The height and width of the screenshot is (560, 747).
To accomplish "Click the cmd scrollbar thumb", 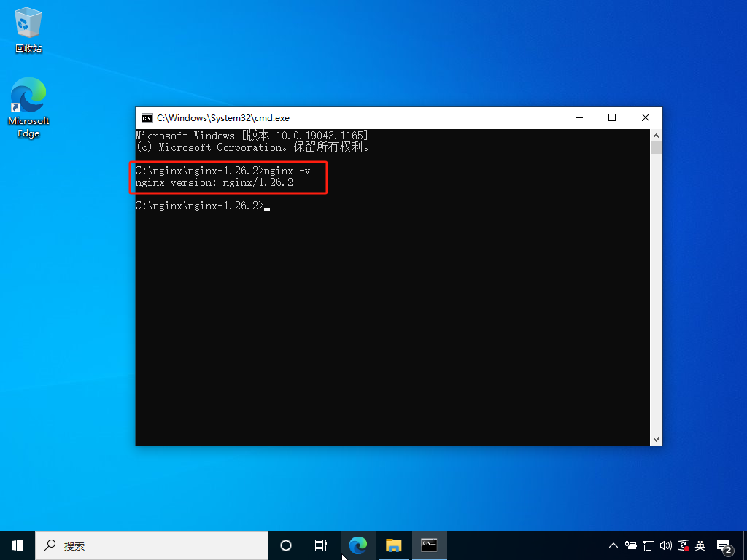I will [x=656, y=147].
